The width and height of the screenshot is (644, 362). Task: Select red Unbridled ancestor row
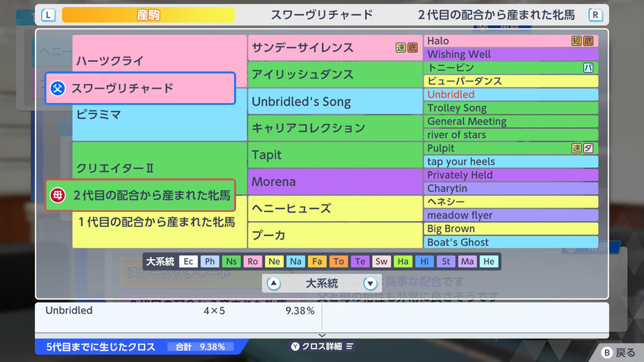511,94
